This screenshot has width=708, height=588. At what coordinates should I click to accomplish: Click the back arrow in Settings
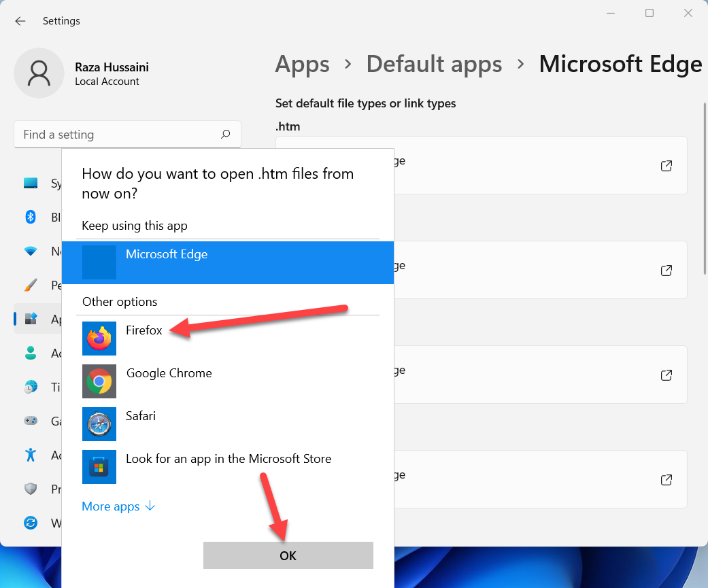[x=20, y=21]
